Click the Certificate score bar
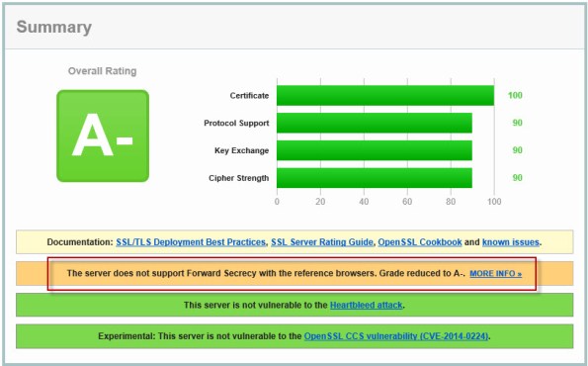 coord(385,95)
